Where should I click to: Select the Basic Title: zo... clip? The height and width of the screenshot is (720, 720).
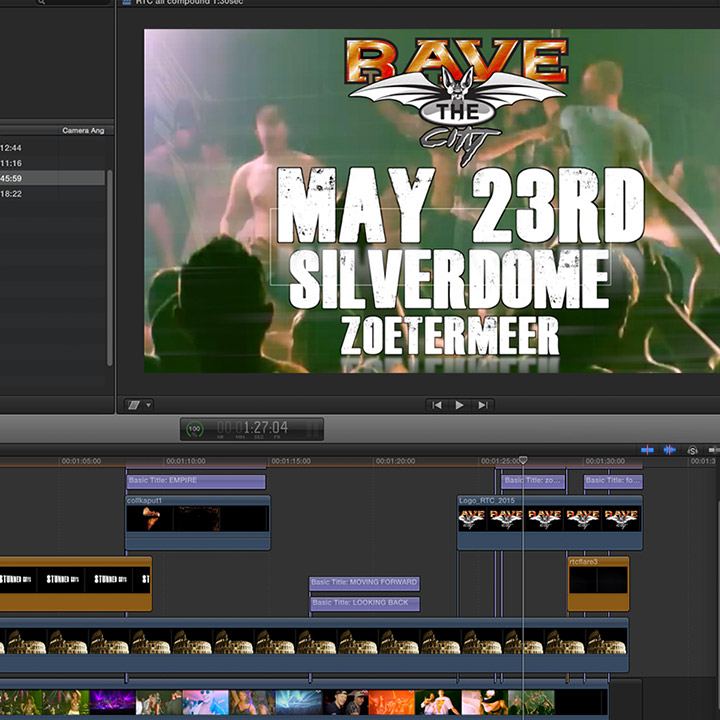[x=533, y=482]
